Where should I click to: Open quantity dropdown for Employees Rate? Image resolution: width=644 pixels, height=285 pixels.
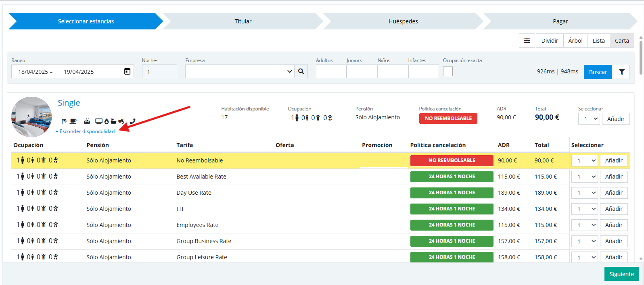point(585,225)
